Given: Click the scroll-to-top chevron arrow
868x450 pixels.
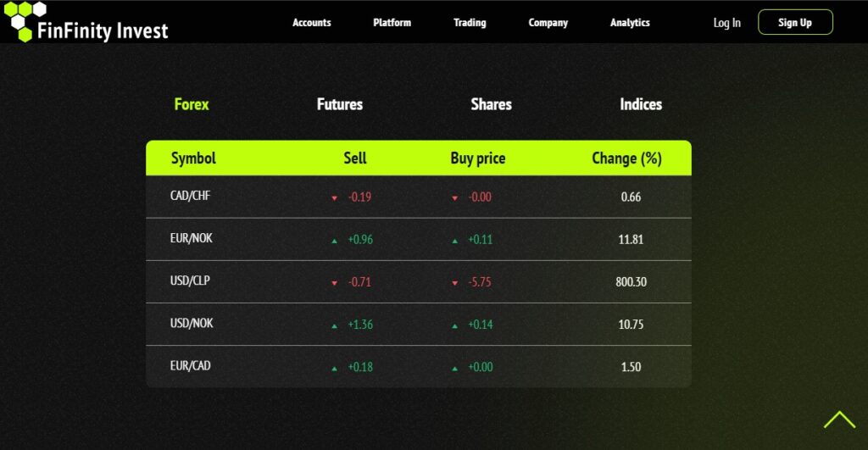Looking at the screenshot, I should [x=839, y=419].
